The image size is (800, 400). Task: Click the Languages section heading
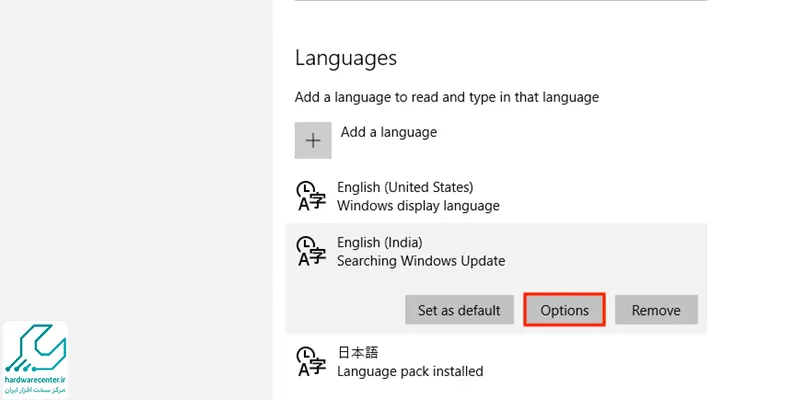[346, 58]
